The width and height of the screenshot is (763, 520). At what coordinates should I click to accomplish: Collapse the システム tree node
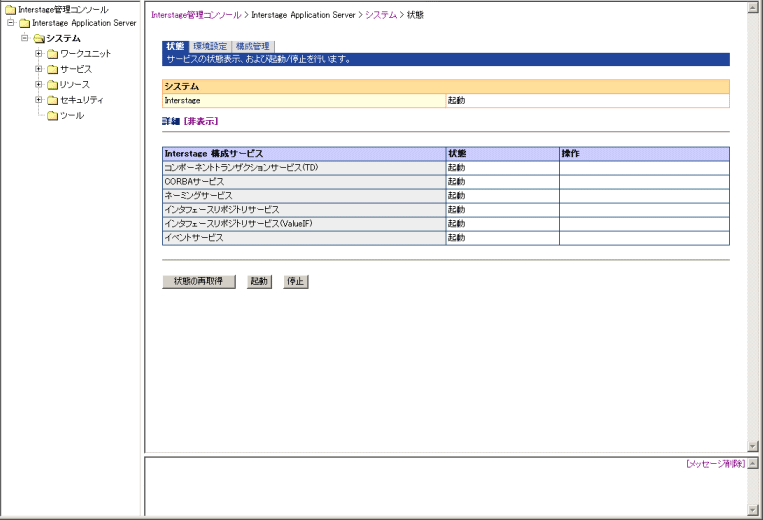[24, 38]
